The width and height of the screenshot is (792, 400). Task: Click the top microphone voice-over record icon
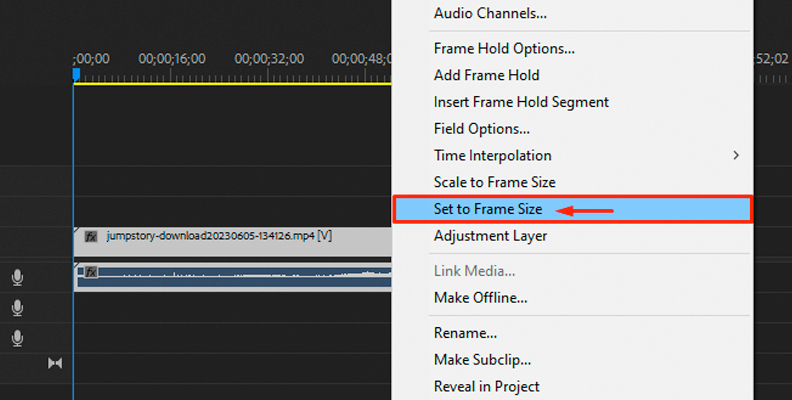pyautogui.click(x=18, y=277)
